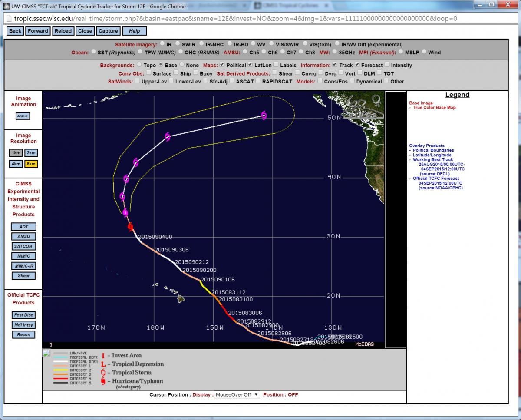Select SST (Reynolds) ocean layer

(x=93, y=52)
